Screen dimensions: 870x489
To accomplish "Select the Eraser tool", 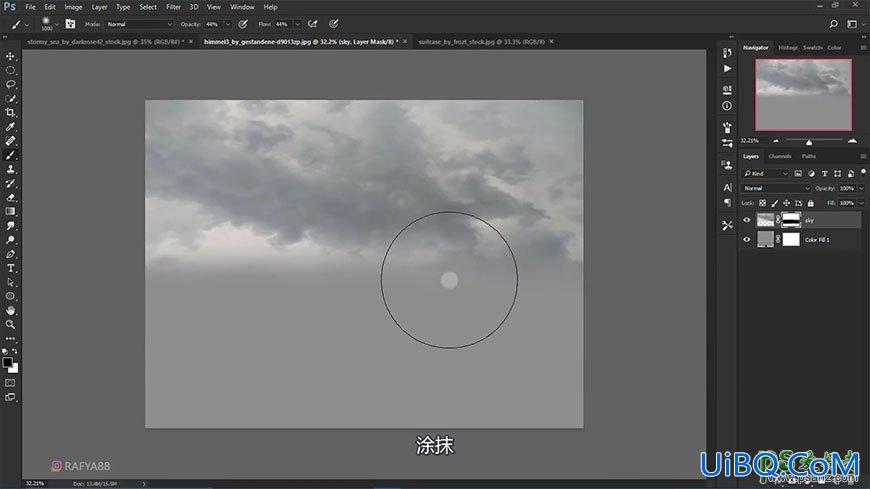I will pos(10,198).
